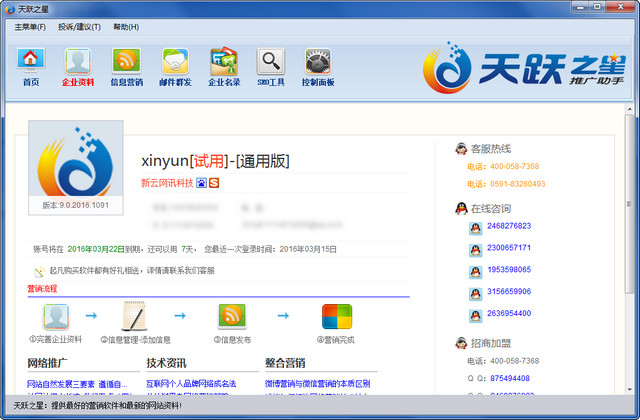The image size is (640, 420).
Task: Click the 营销流程 section heading
Action: [x=42, y=289]
